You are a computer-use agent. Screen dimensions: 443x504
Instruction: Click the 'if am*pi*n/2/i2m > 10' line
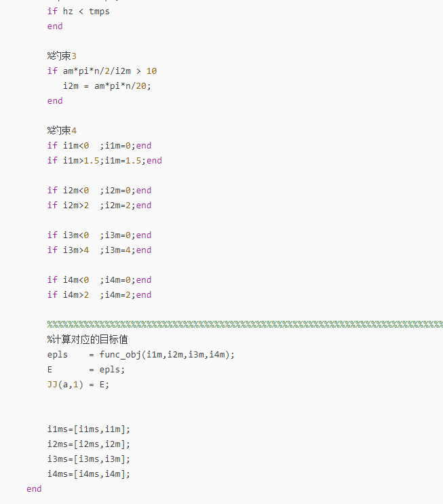point(102,71)
